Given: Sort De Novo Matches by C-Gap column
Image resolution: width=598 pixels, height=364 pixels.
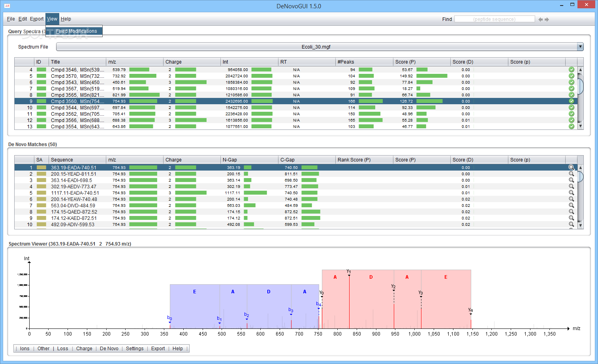Looking at the screenshot, I should click(307, 159).
